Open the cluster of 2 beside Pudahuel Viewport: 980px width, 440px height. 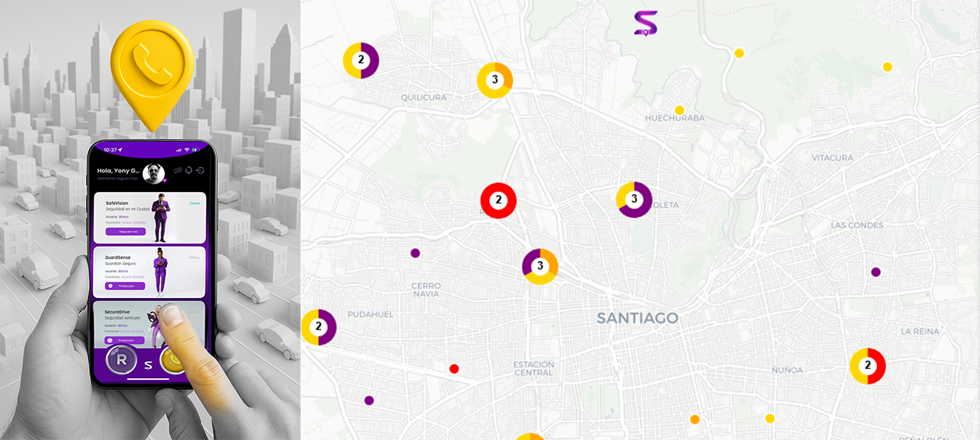coord(319,328)
